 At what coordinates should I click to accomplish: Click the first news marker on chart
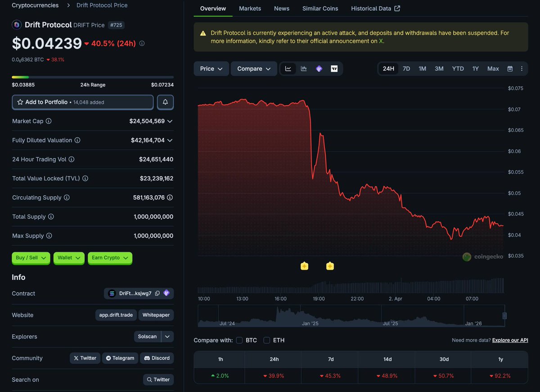click(304, 266)
